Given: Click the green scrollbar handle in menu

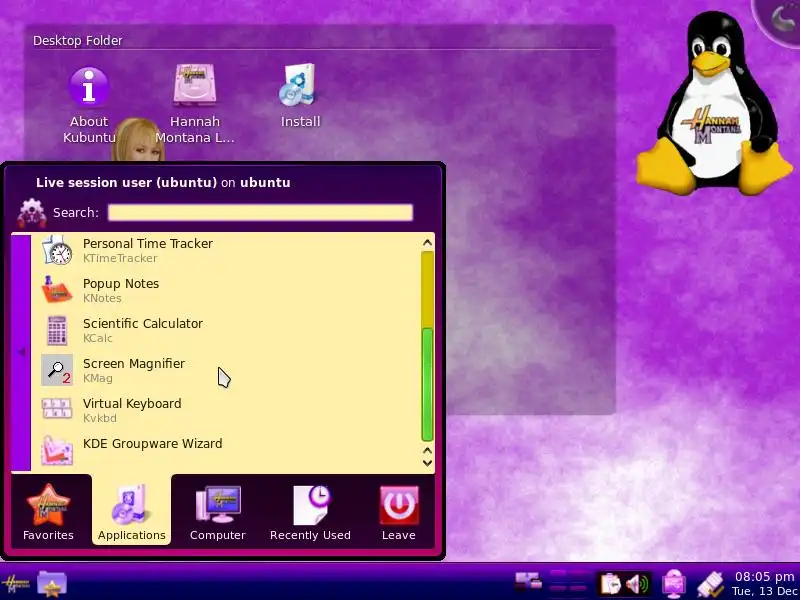Looking at the screenshot, I should 428,384.
